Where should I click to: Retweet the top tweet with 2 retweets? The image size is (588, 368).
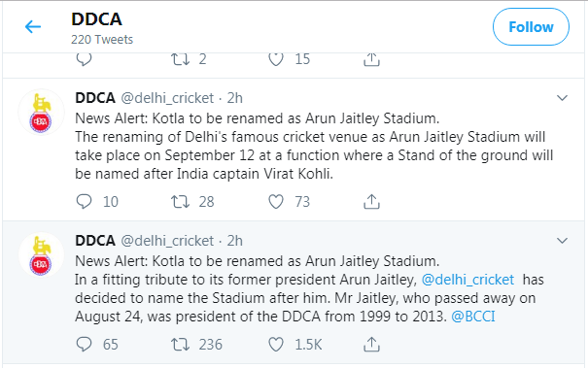pos(181,59)
